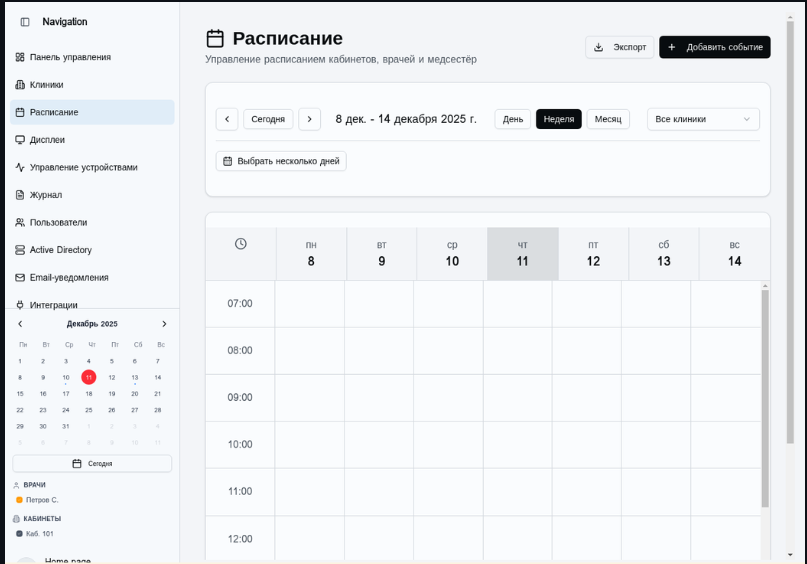Click the clock icon in the schedule header
The height and width of the screenshot is (564, 807).
pyautogui.click(x=240, y=244)
